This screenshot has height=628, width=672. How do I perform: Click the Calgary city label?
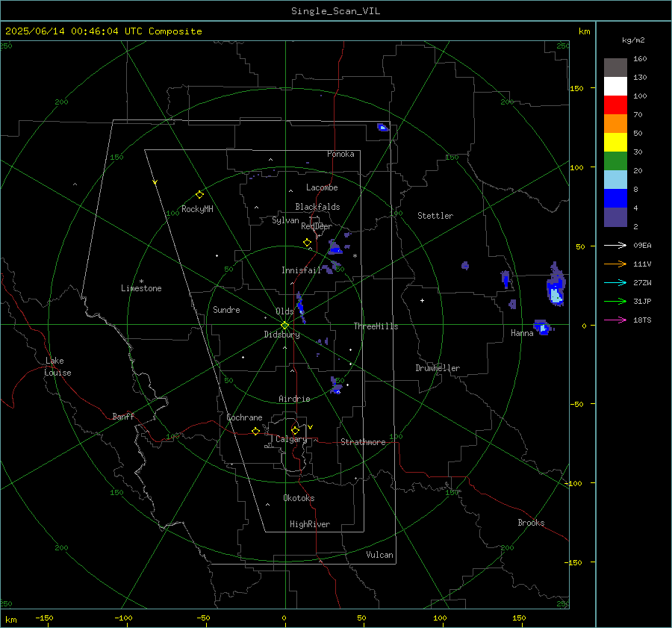pos(291,439)
